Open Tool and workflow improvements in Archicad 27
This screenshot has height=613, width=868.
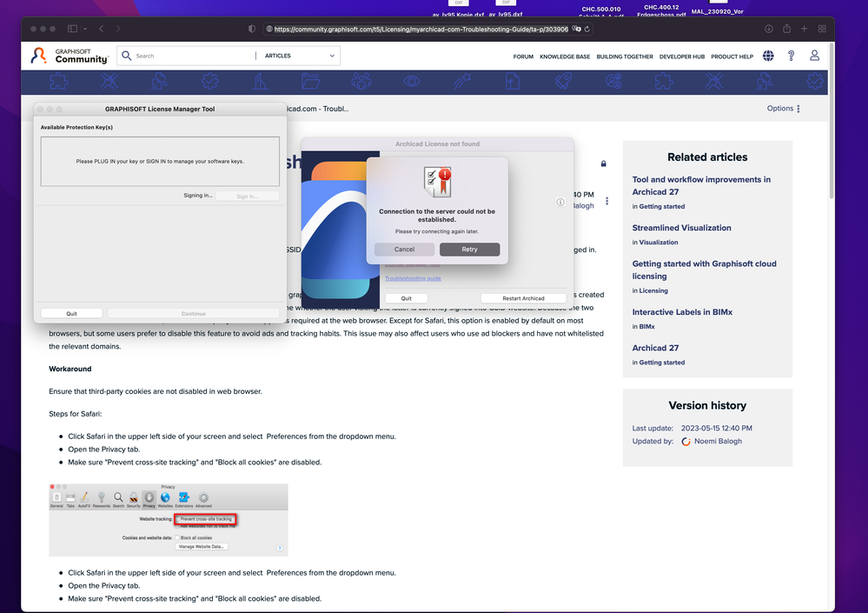[701, 185]
